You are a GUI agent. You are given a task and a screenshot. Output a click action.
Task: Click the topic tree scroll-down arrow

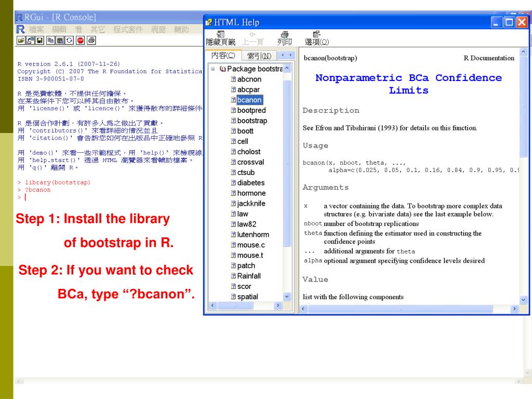[287, 297]
